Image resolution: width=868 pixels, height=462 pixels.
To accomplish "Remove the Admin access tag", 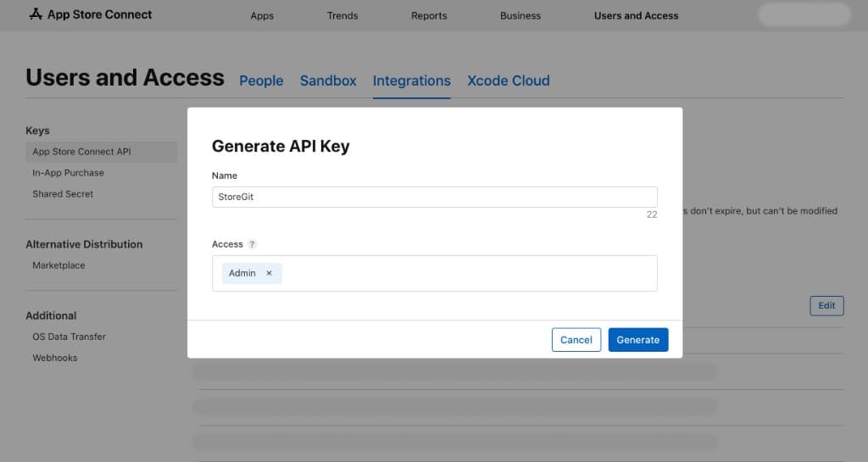I will click(269, 273).
